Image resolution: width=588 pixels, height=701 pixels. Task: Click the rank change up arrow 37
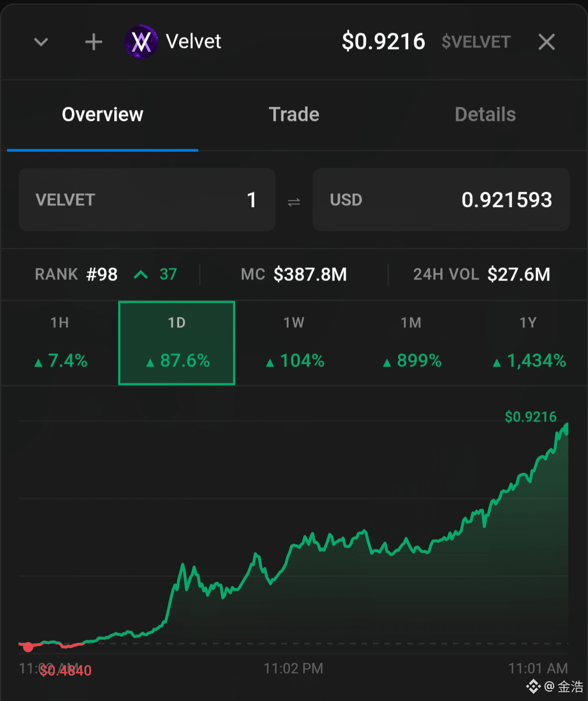point(156,275)
